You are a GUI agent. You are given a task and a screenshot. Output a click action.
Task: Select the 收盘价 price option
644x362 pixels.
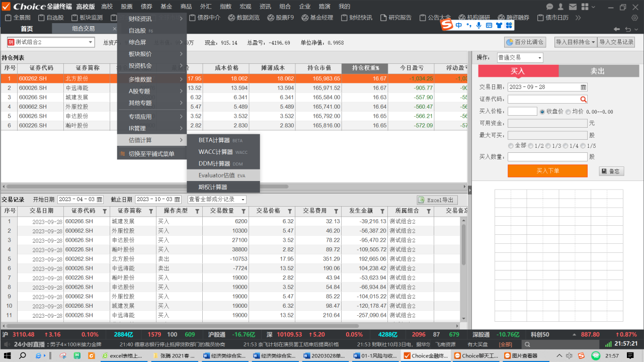(542, 112)
